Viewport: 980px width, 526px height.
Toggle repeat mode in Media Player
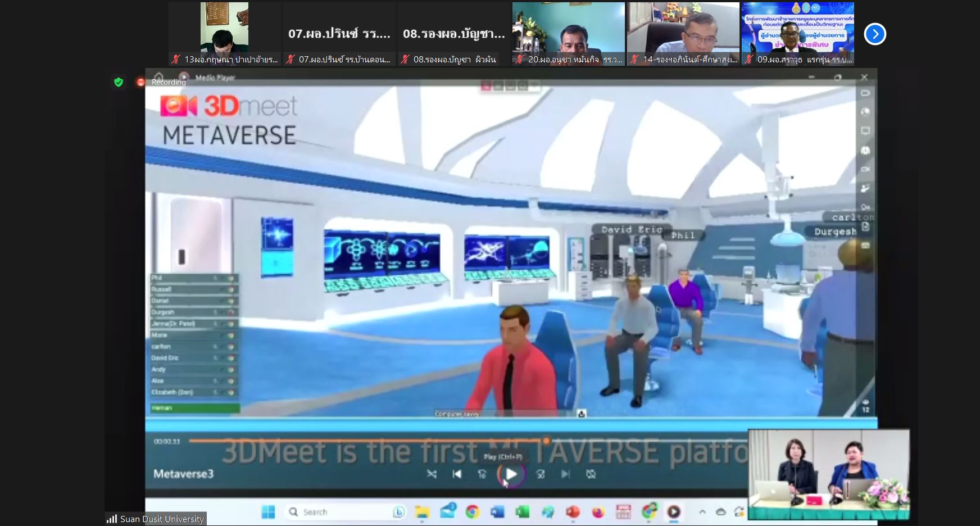click(591, 474)
